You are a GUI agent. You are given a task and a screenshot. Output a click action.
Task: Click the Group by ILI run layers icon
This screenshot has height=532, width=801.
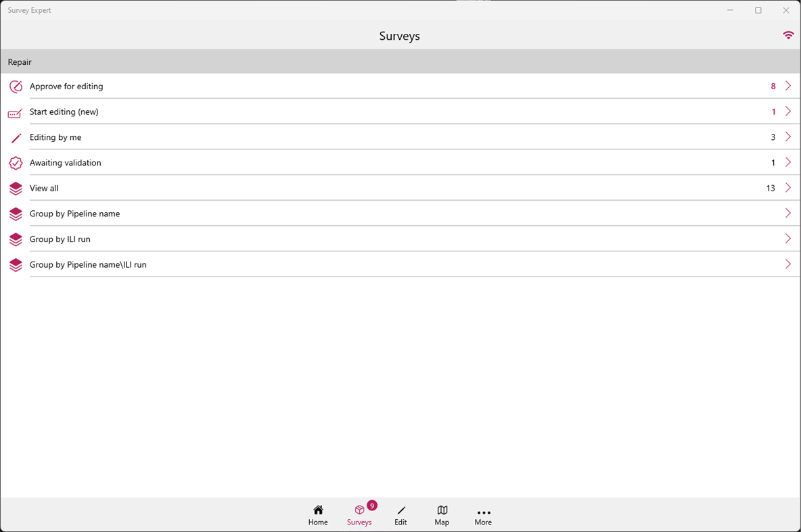16,239
